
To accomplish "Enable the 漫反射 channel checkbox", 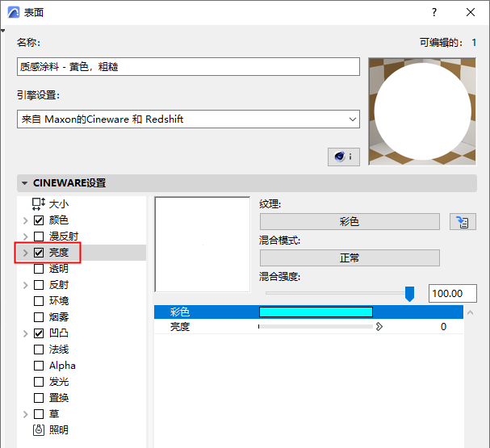I will [39, 237].
